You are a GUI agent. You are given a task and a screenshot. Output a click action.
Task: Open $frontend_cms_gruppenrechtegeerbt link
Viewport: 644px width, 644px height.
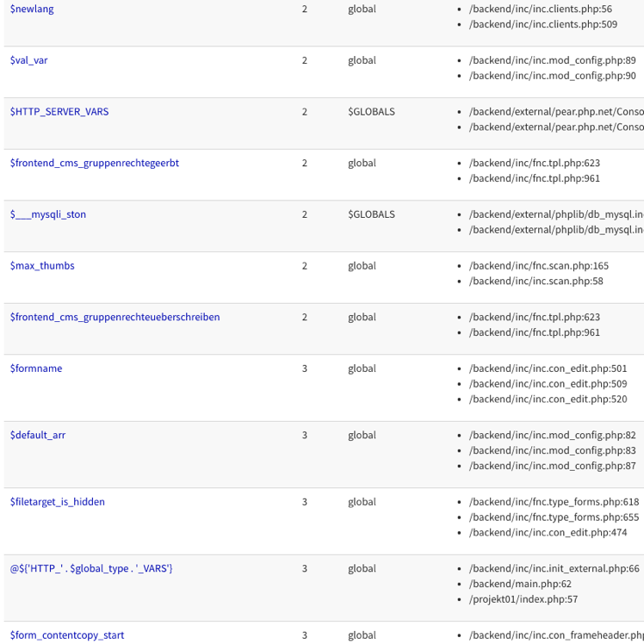95,163
